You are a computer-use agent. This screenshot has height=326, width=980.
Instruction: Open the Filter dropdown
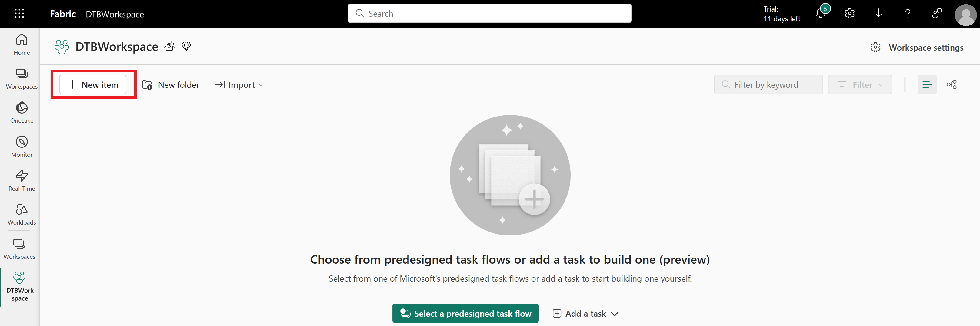point(860,84)
